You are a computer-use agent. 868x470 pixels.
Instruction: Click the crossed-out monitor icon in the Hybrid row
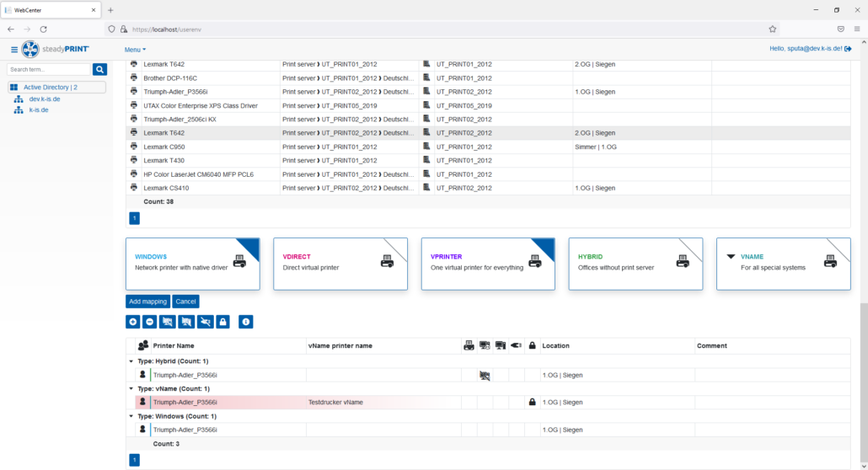(x=485, y=376)
